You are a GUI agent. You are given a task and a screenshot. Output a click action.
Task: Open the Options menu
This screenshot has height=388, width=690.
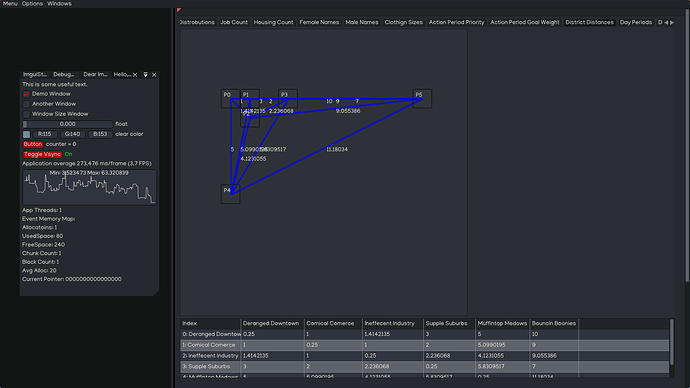point(32,4)
